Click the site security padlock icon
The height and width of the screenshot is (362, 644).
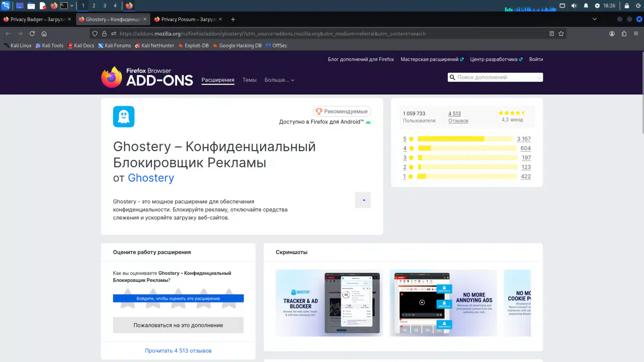104,34
